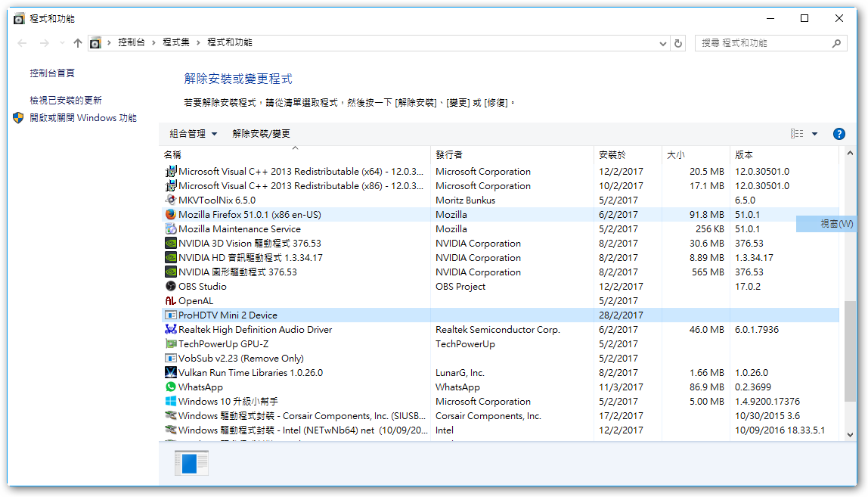Click the TechPowerUp GPU-Z icon
Viewport: 868px width, 497px height.
[x=171, y=344]
